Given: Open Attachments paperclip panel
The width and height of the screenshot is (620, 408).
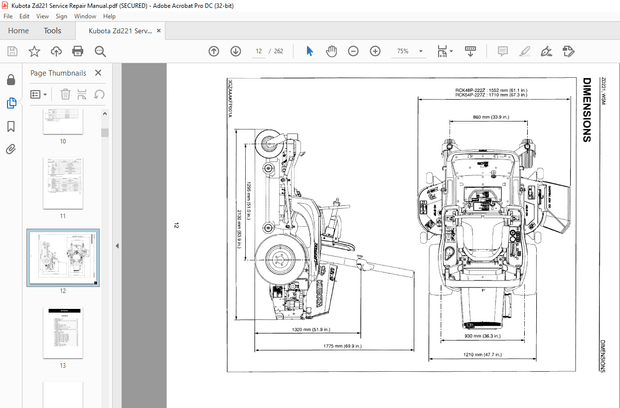Looking at the screenshot, I should coord(11,149).
